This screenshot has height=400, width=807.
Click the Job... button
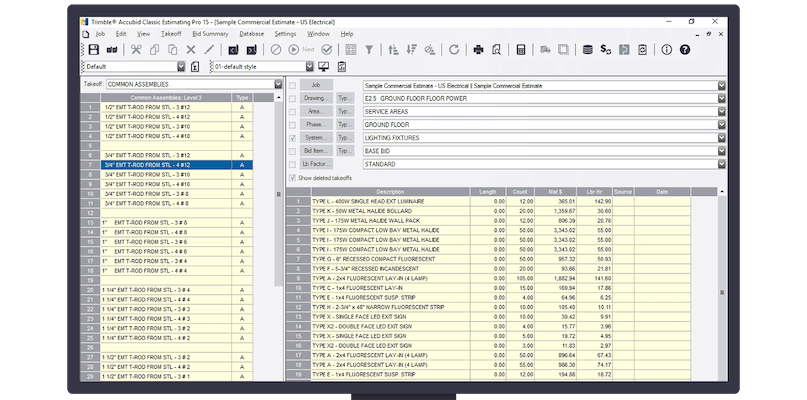(317, 85)
